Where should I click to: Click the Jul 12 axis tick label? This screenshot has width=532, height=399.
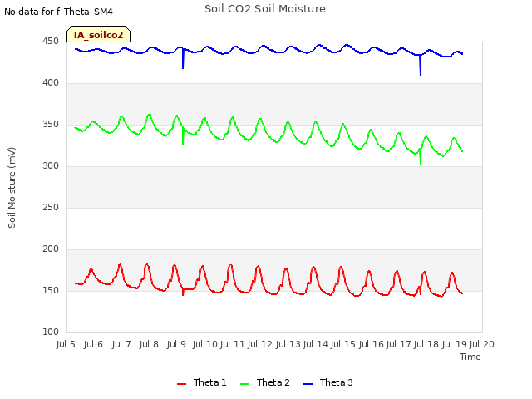(x=260, y=344)
